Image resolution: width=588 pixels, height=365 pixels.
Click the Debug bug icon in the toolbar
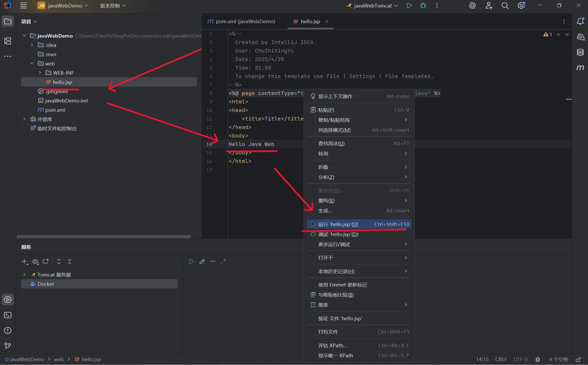[423, 5]
